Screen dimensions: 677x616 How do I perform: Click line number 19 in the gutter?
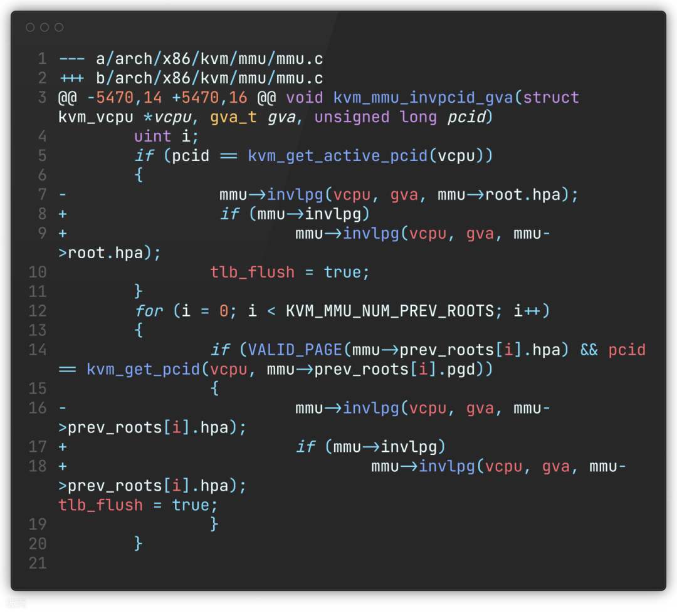(38, 525)
